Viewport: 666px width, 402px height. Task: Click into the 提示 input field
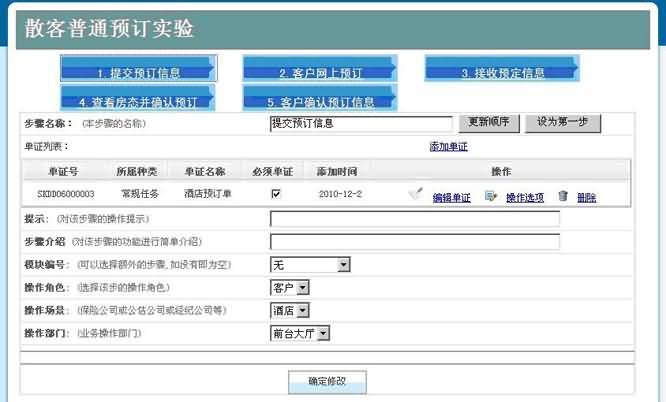tap(414, 219)
